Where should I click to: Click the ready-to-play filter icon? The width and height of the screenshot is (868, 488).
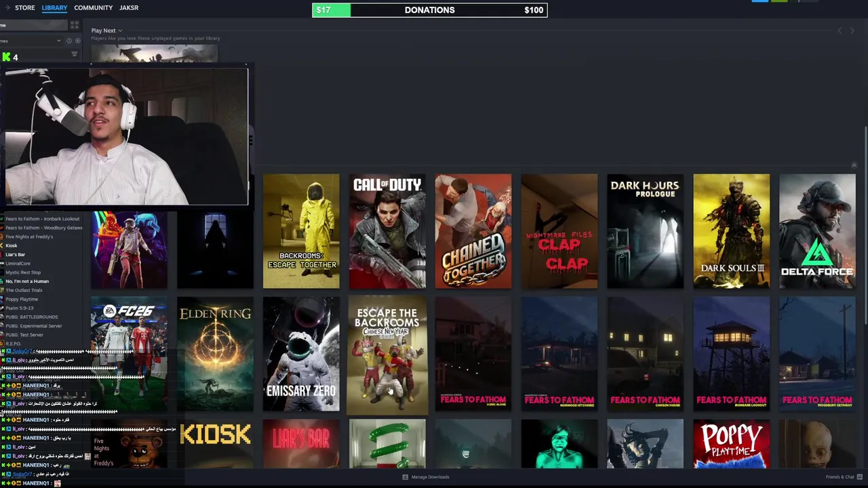78,41
